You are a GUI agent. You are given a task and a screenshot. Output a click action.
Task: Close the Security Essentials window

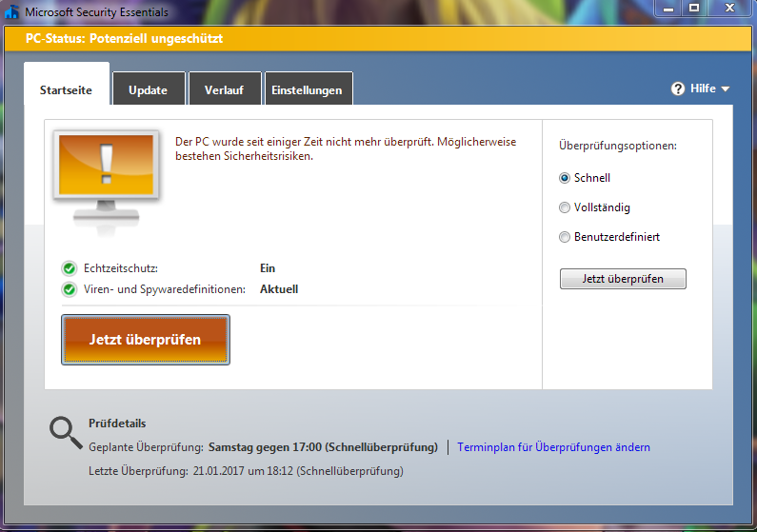[x=729, y=9]
